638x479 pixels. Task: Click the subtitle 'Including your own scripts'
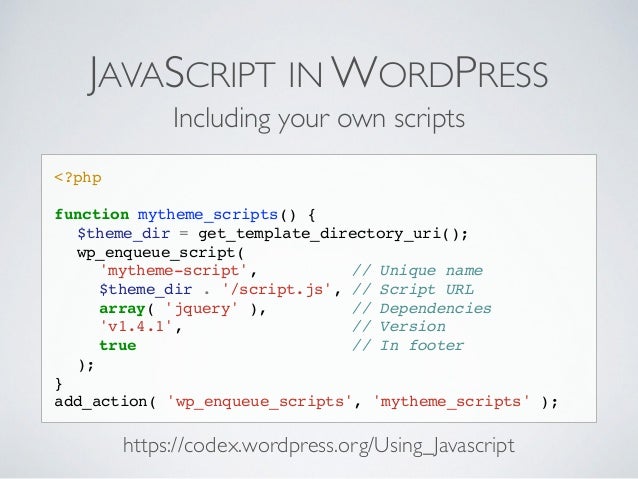point(319,119)
